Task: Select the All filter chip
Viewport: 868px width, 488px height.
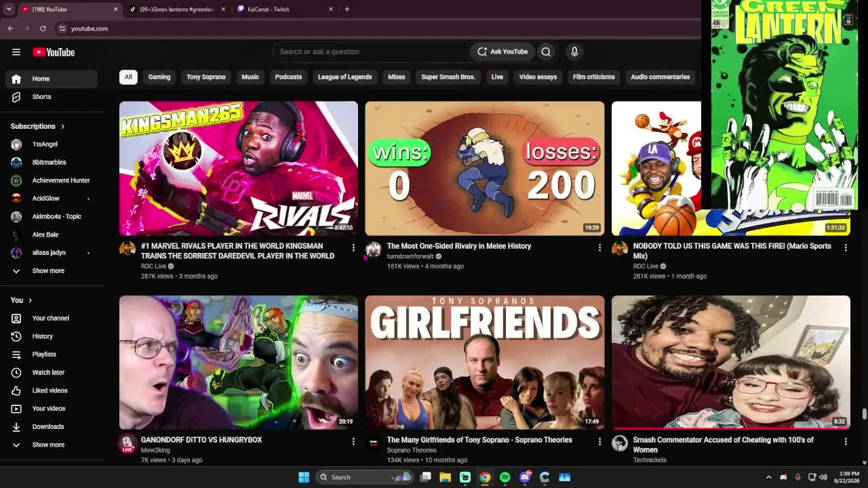Action: coord(128,77)
